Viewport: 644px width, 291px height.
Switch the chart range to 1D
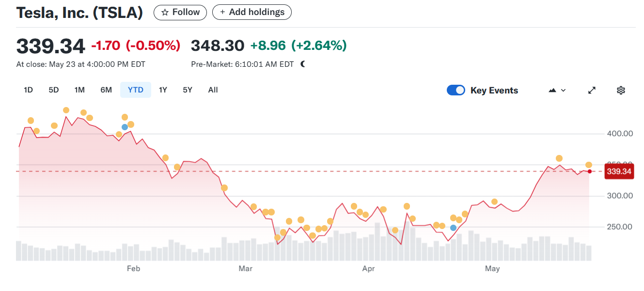coord(28,90)
